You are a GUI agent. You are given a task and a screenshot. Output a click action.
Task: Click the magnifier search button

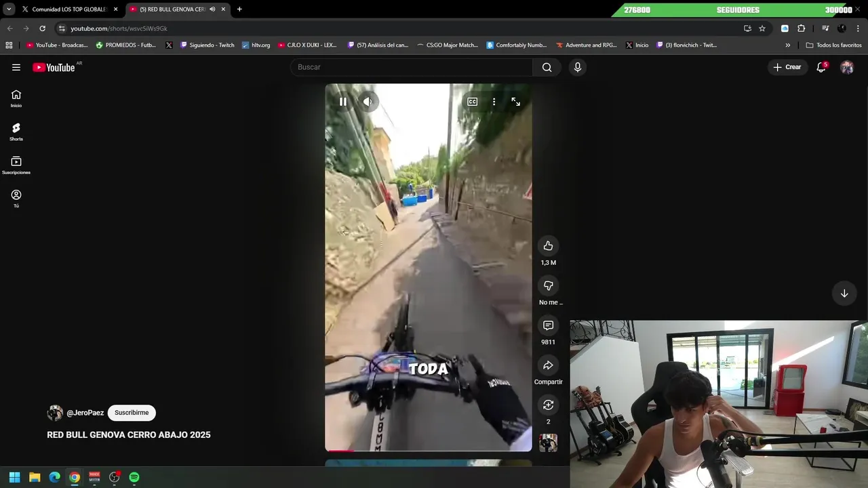coord(547,67)
